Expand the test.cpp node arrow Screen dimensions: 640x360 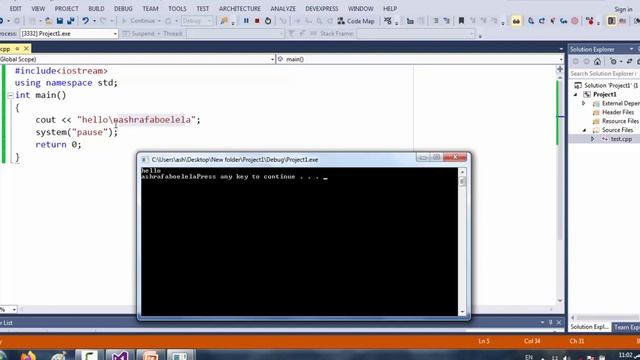pyautogui.click(x=593, y=139)
